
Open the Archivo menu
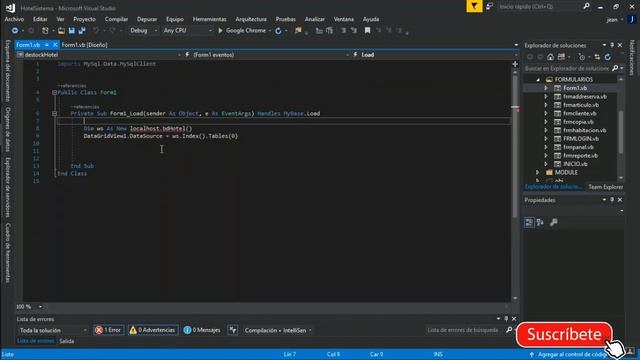coord(14,19)
